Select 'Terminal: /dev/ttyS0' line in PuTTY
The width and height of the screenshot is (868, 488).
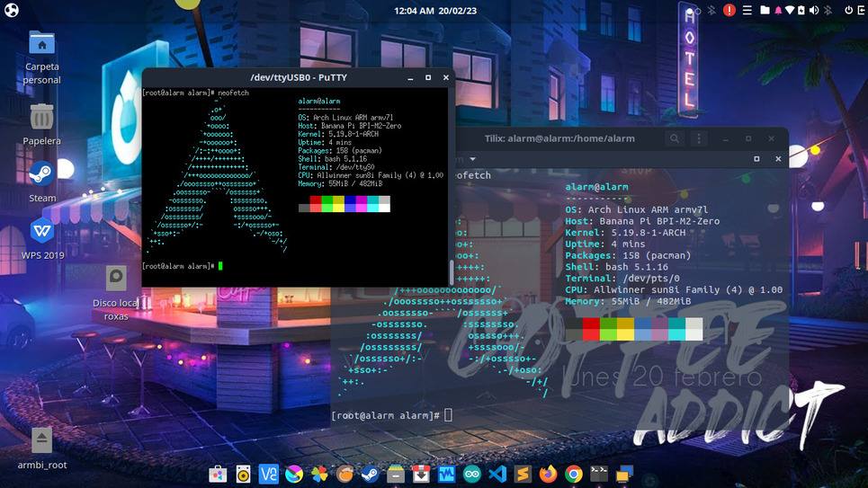point(336,166)
